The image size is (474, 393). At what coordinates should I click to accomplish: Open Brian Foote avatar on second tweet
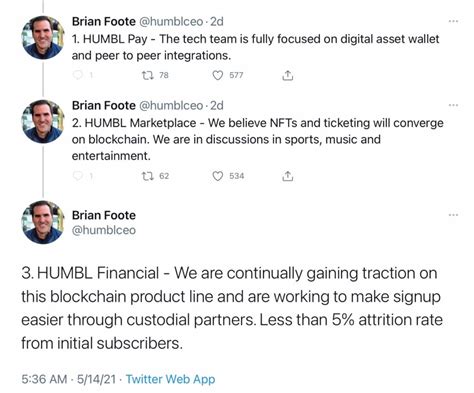43,121
